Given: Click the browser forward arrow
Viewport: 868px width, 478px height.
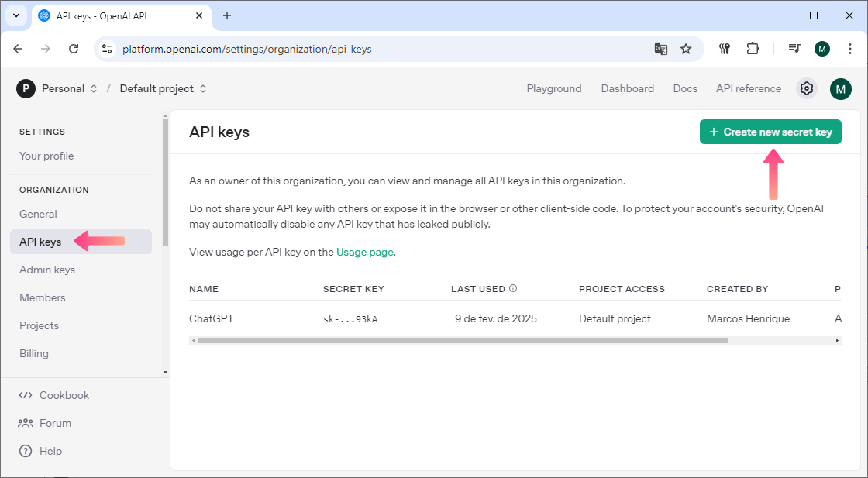Looking at the screenshot, I should 46,49.
